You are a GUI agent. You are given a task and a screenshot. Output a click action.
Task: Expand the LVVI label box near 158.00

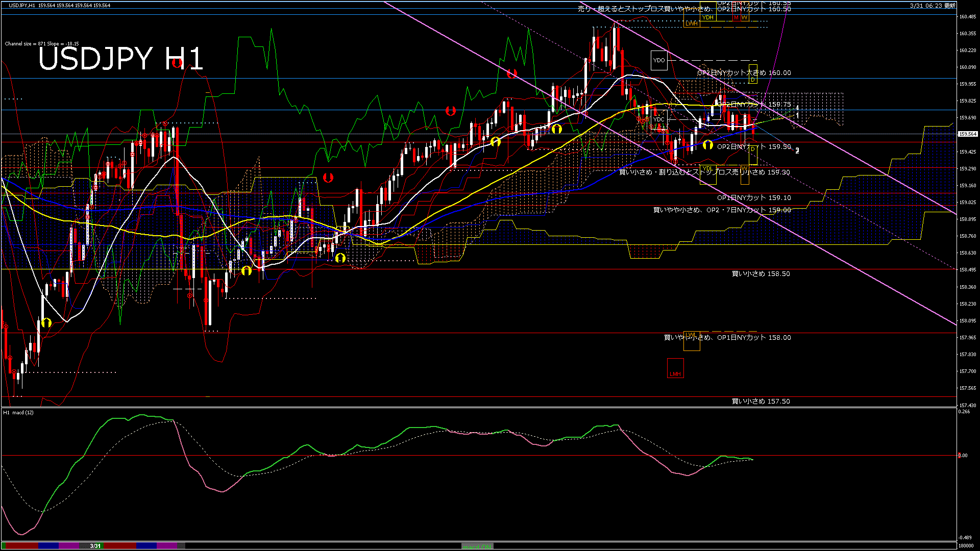tap(692, 341)
